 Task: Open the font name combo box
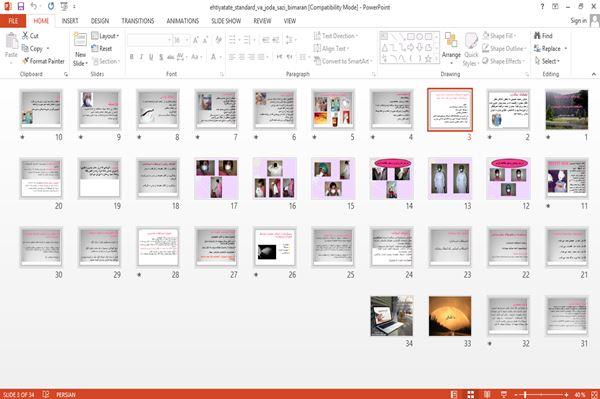pos(149,40)
